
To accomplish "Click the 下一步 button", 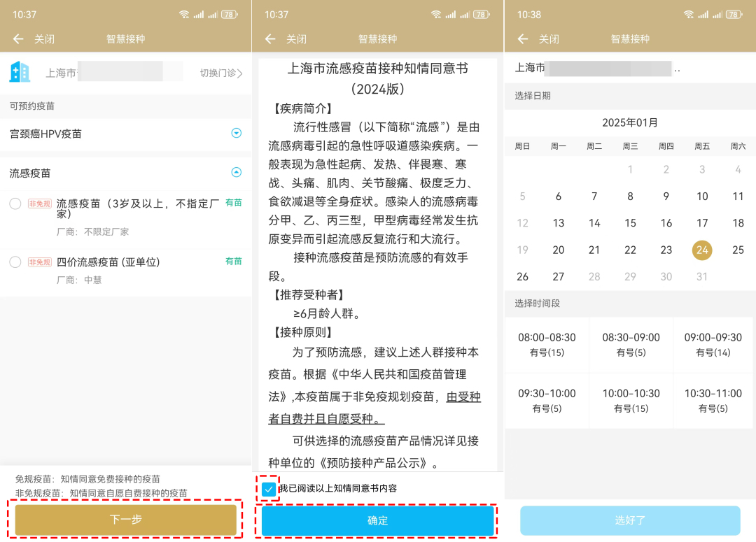I will click(x=126, y=520).
